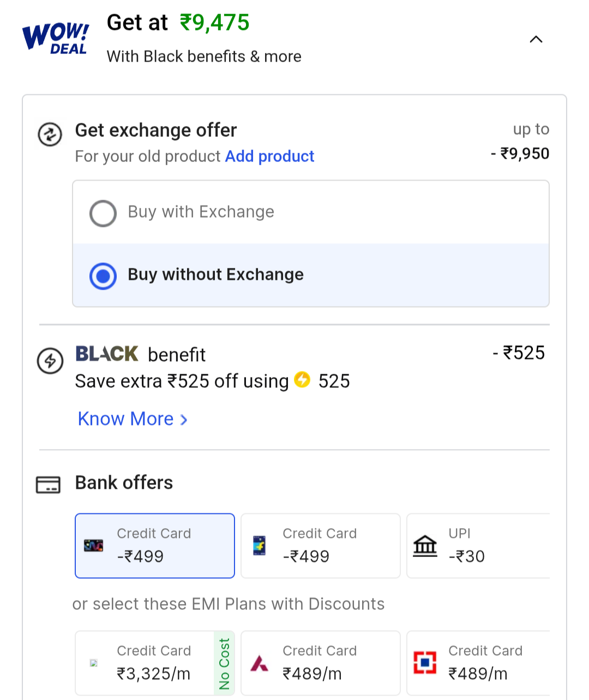Click the yellow SuperCoin icon

302,379
